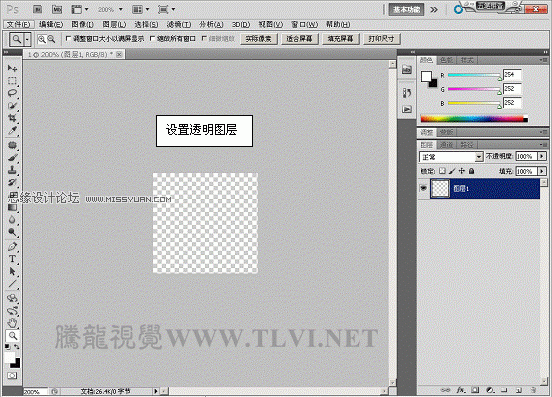
Task: Click Actual Pixels (实际像素) button
Action: [x=258, y=39]
